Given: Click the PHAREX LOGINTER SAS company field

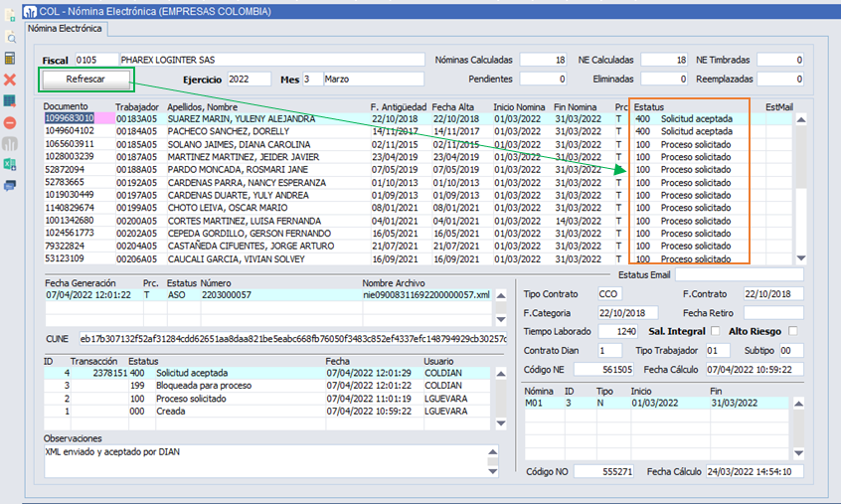Looking at the screenshot, I should [x=272, y=60].
